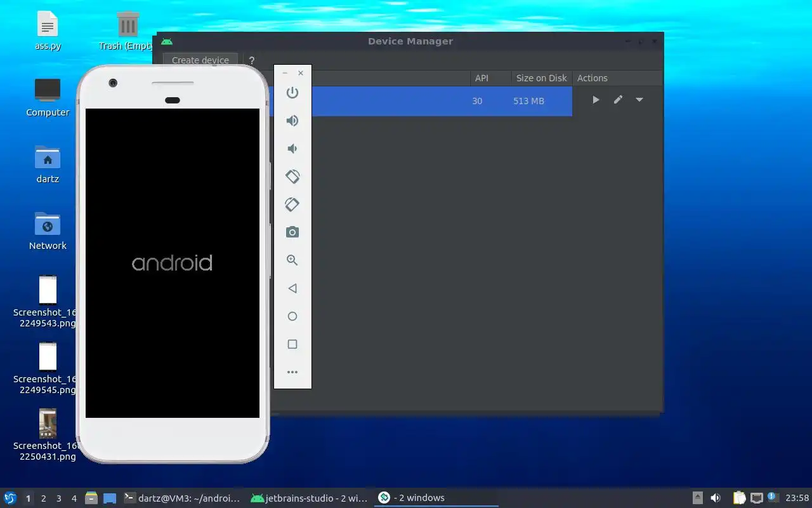The image size is (812, 508).
Task: Open the file manager icon in taskbar
Action: click(x=91, y=498)
